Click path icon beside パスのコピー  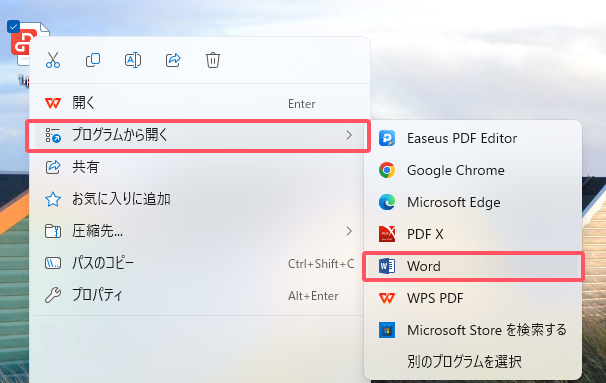(53, 263)
